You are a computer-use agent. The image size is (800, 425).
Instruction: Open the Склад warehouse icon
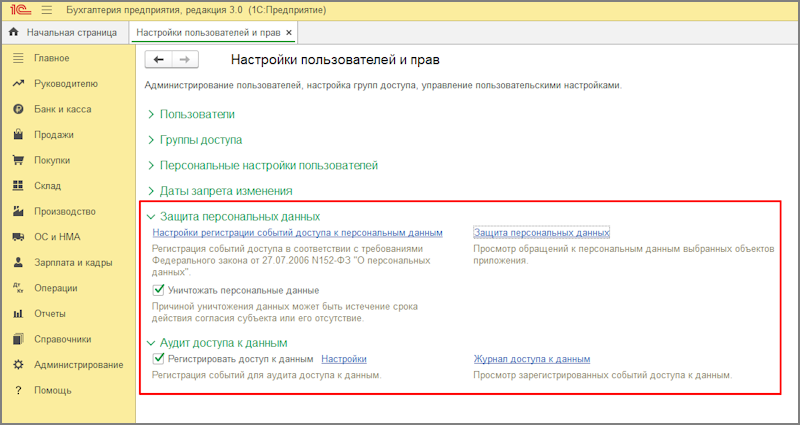[x=18, y=186]
